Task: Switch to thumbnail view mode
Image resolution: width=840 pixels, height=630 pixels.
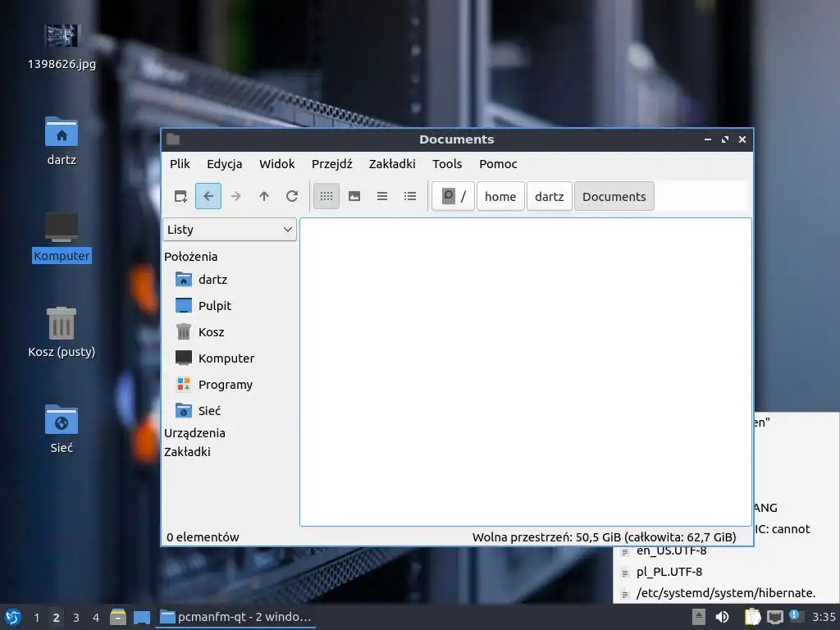Action: (354, 196)
